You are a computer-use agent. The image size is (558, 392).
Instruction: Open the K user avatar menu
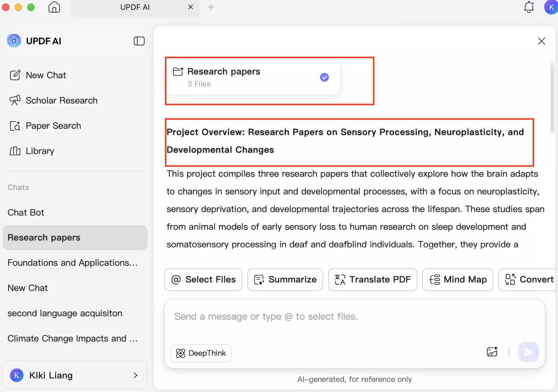point(551,7)
